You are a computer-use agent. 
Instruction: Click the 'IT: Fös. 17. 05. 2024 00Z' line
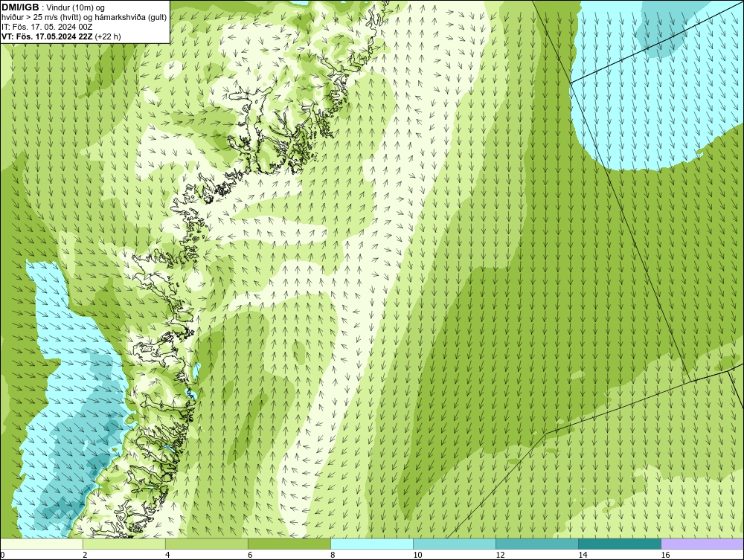47,27
